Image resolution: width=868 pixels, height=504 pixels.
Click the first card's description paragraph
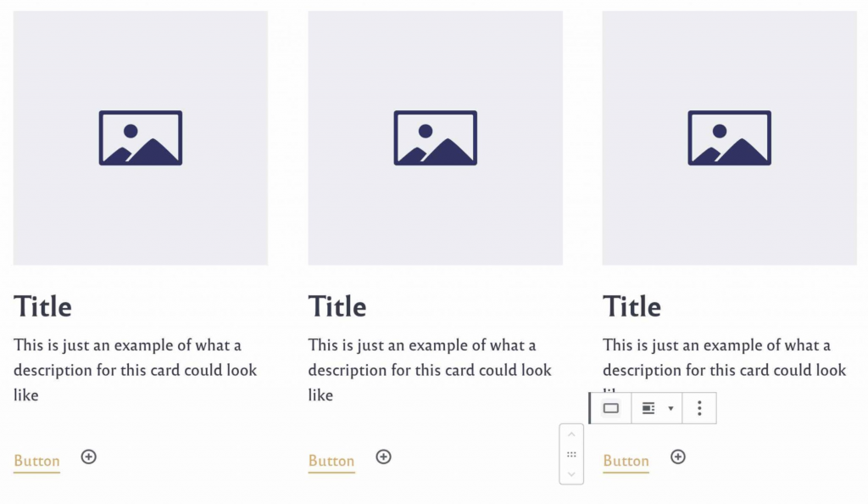point(136,370)
